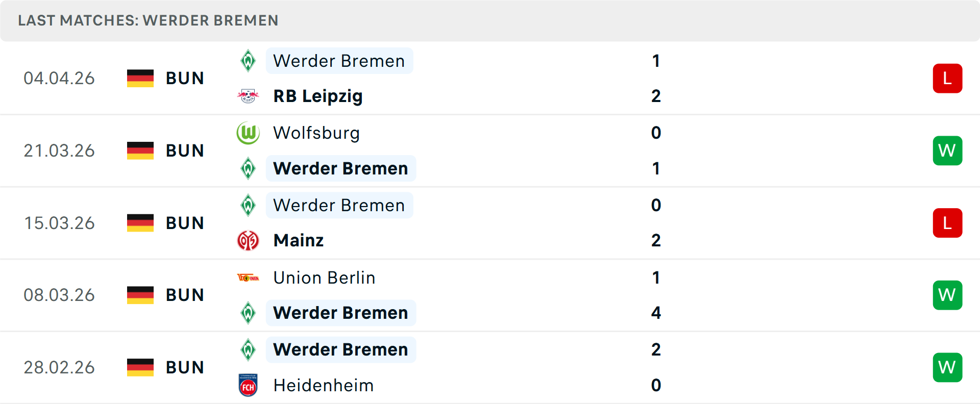
Task: Click the Wolfsburg club logo
Action: pyautogui.click(x=249, y=133)
